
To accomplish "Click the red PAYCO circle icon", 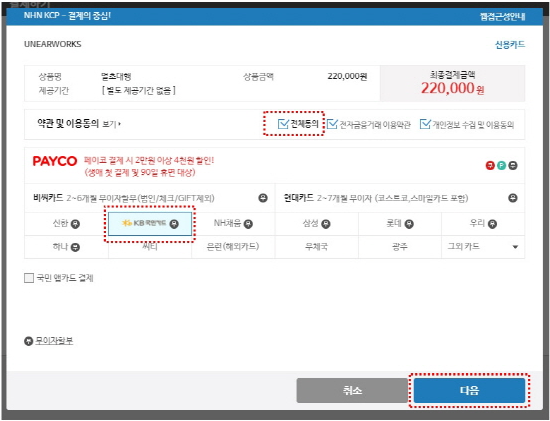I will [x=490, y=165].
